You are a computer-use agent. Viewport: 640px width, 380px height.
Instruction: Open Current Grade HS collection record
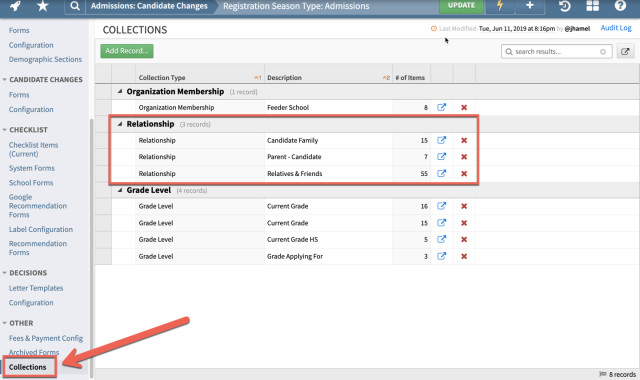pos(441,239)
